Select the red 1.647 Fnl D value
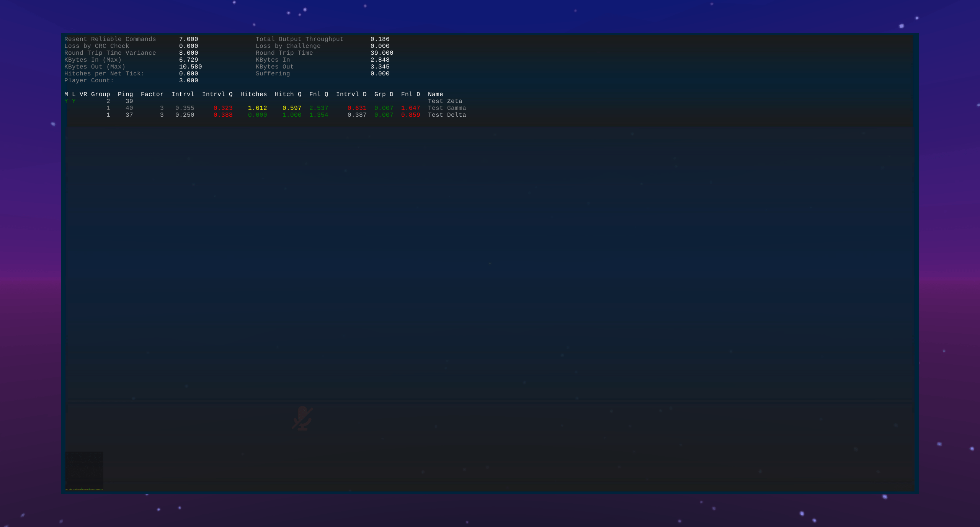Viewport: 980px width, 527px height. pos(411,108)
